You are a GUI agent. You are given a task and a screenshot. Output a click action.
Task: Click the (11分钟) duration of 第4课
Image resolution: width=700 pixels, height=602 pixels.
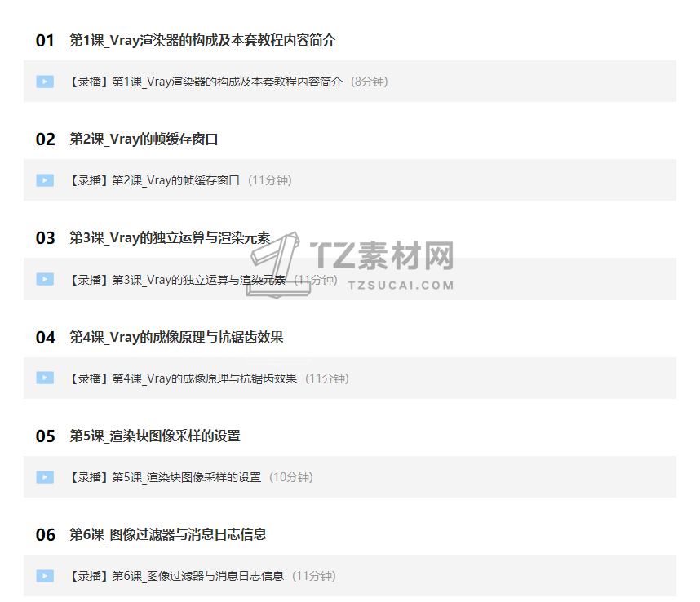(x=327, y=378)
